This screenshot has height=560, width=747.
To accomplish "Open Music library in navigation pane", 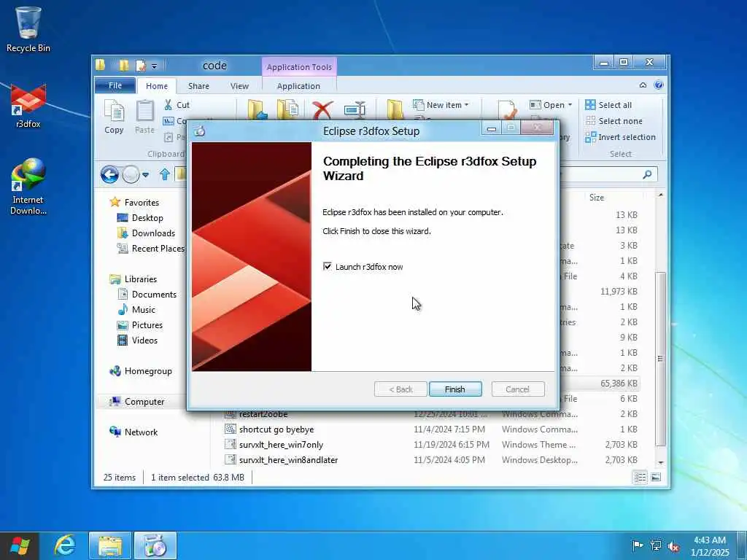I will pos(144,309).
